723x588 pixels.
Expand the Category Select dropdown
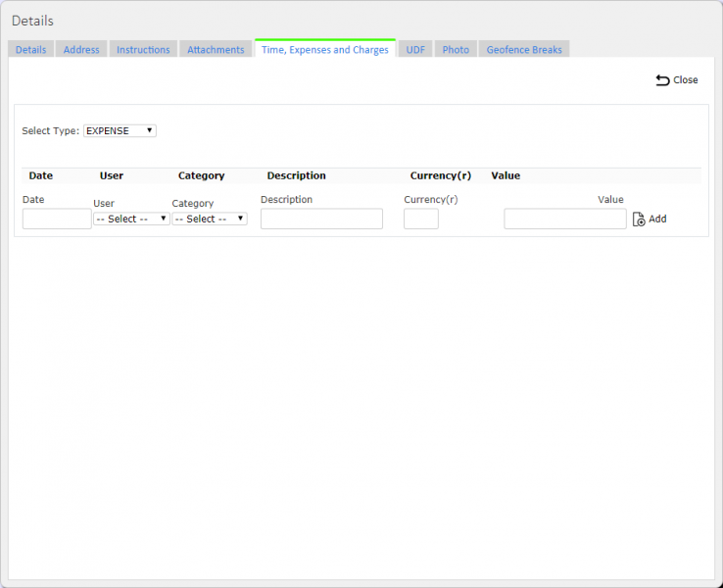210,219
